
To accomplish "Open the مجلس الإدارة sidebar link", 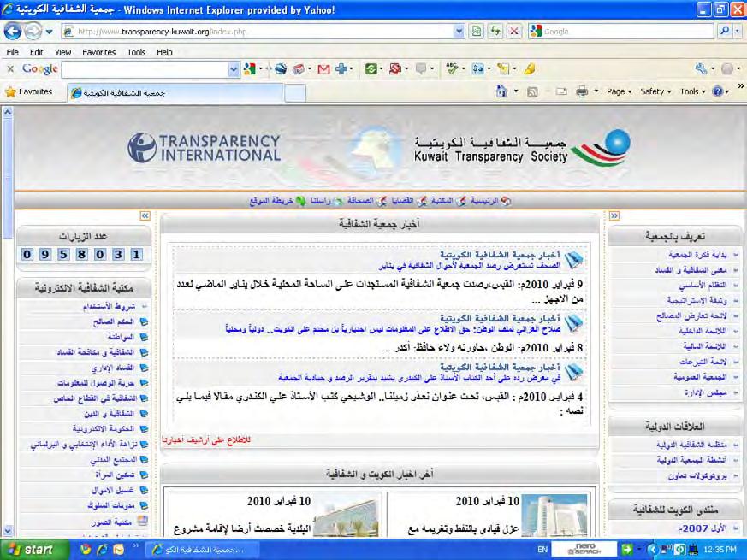I will (706, 392).
